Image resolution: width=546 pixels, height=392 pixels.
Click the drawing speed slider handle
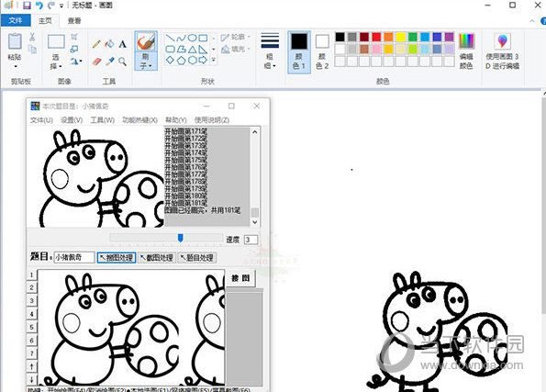pyautogui.click(x=181, y=238)
